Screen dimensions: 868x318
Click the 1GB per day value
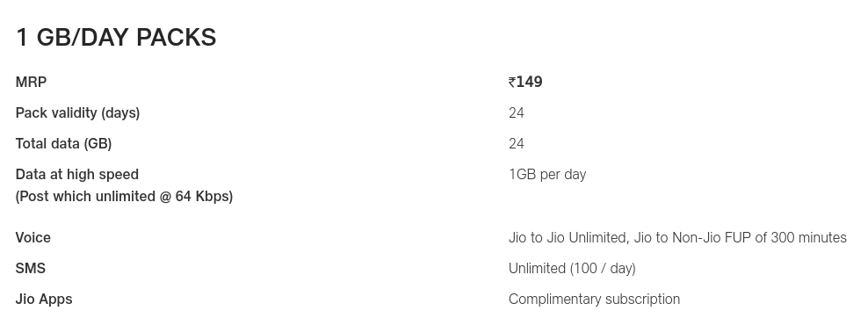tap(547, 174)
